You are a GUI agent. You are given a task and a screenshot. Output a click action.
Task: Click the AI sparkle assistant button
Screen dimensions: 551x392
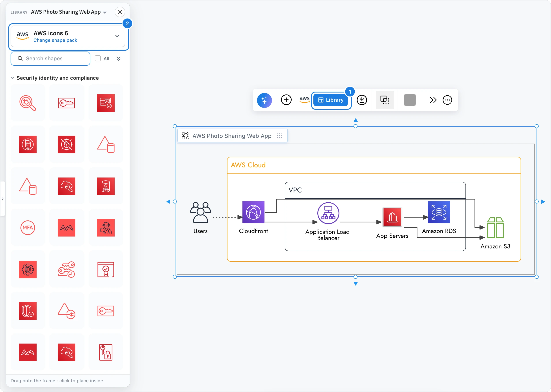click(264, 100)
